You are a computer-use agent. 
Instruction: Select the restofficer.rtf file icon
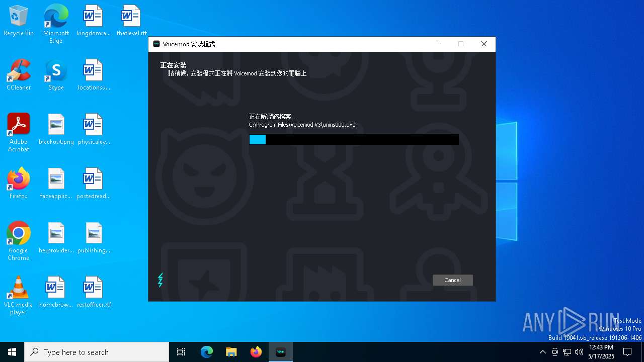[x=94, y=293]
